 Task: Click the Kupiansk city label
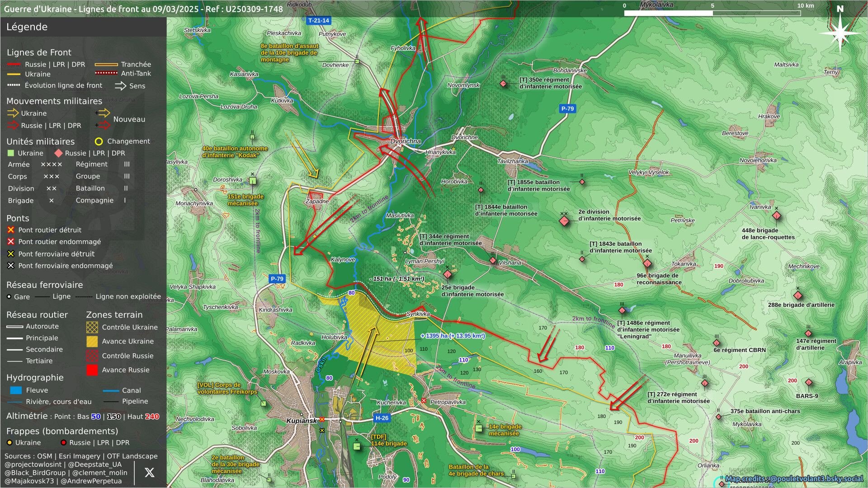point(302,421)
